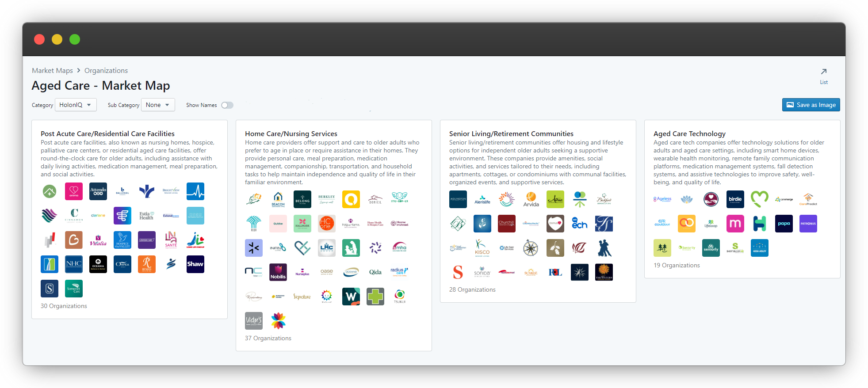Select the Adlington logo

click(458, 199)
